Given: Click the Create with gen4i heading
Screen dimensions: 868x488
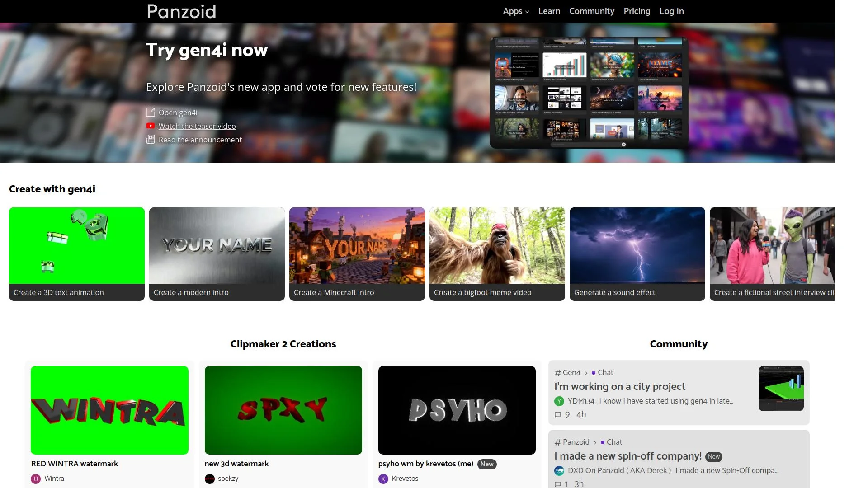Looking at the screenshot, I should 52,189.
